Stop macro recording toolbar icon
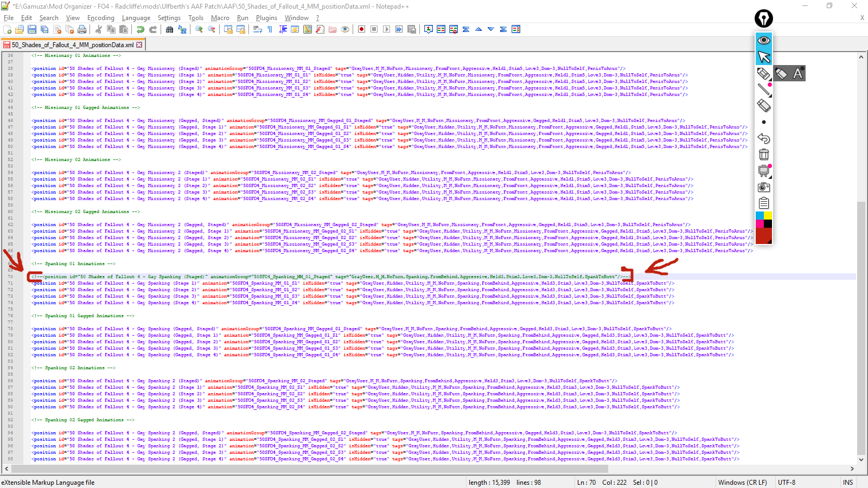 tap(374, 29)
